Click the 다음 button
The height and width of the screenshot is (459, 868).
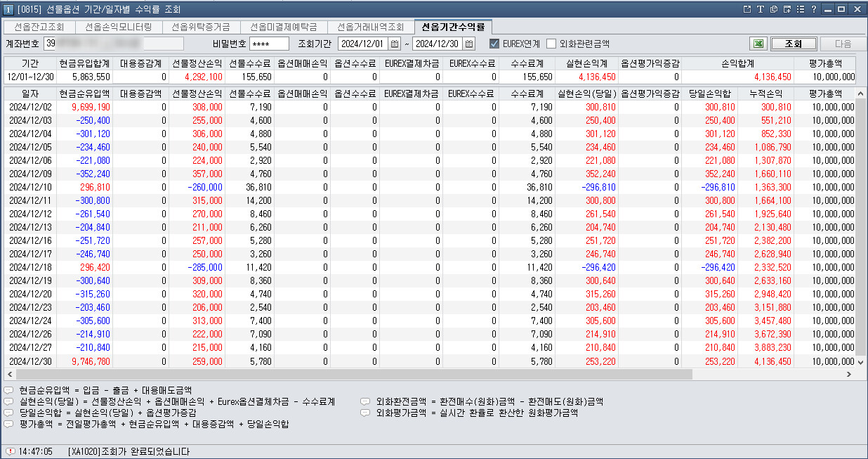point(843,44)
